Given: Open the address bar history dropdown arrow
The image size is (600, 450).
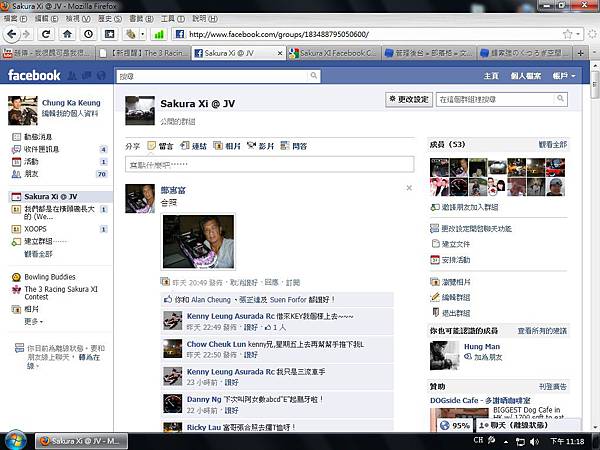Looking at the screenshot, I should pyautogui.click(x=578, y=34).
